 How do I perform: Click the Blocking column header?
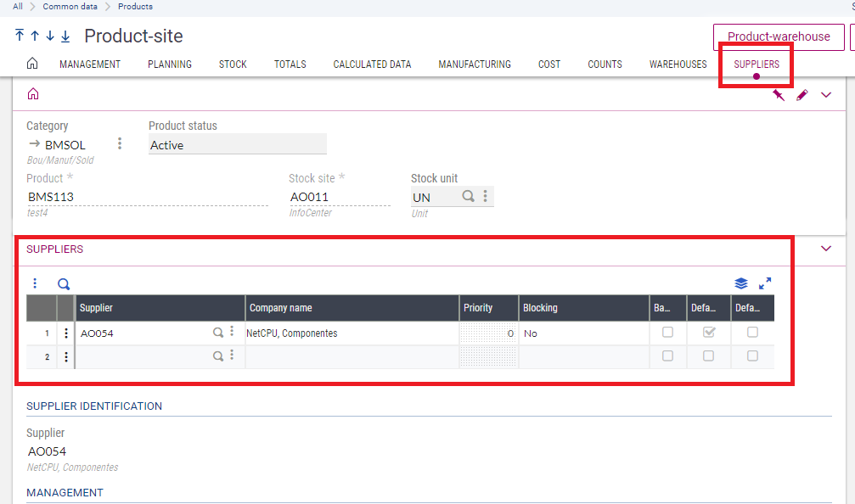pos(584,308)
